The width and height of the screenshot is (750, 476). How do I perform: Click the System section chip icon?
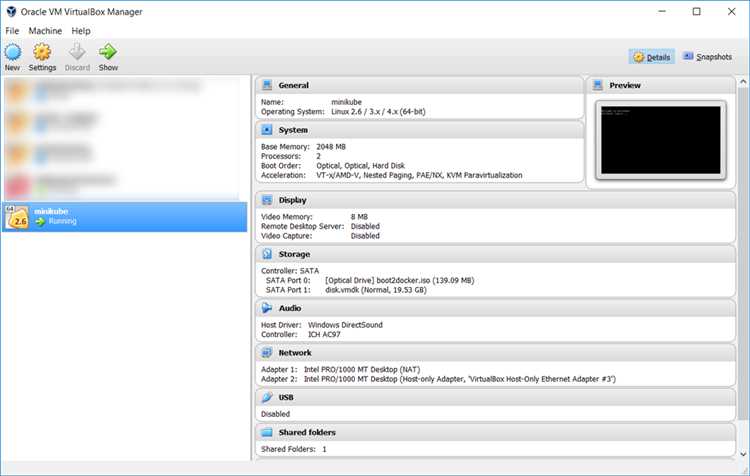pyautogui.click(x=267, y=130)
